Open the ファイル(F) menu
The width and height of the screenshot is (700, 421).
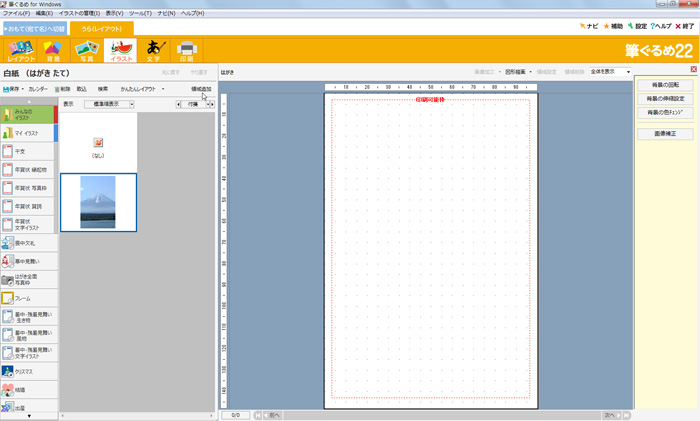pyautogui.click(x=16, y=13)
